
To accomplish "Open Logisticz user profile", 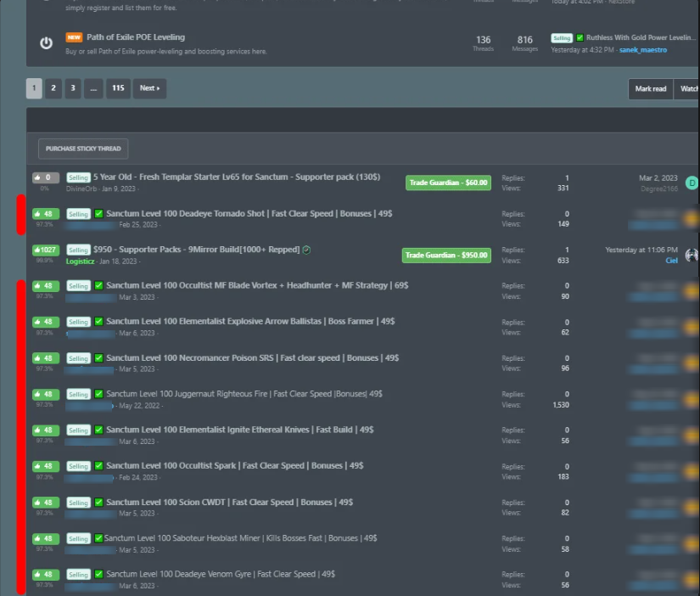I will (81, 261).
